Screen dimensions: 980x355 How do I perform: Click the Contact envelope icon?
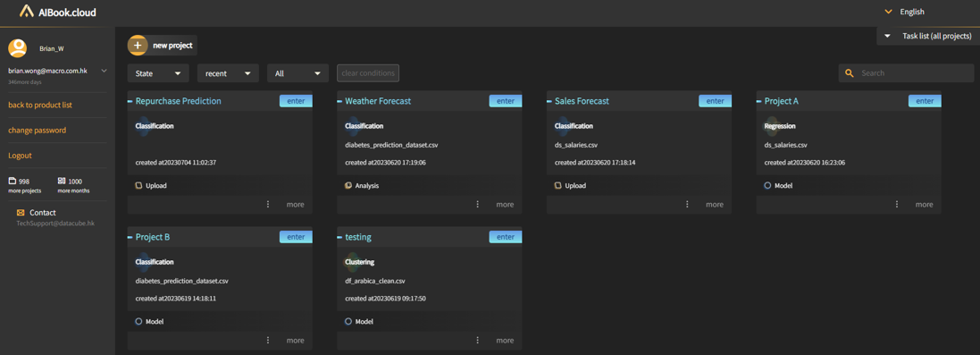pyautogui.click(x=21, y=213)
